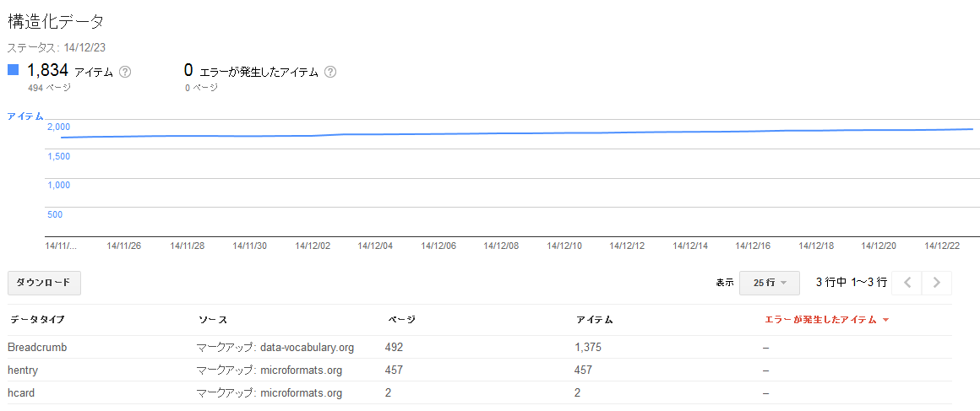
Task: Click the ダウンロード button
Action: click(x=44, y=283)
